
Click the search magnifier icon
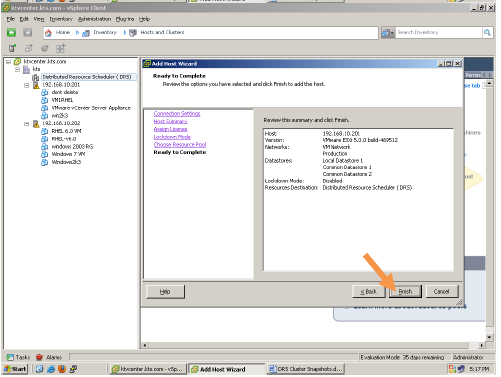[x=487, y=32]
